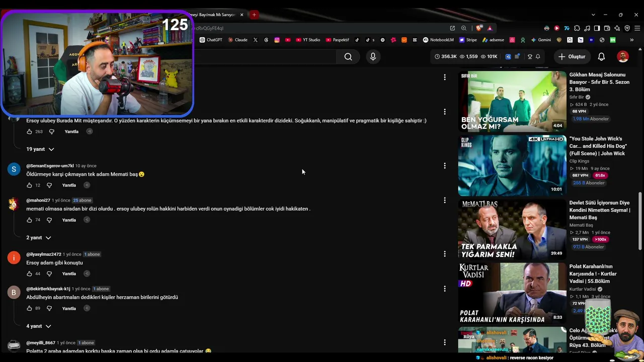The image size is (644, 362).
Task: Click ilyasylmaz2472's red avatar
Action: click(14, 257)
